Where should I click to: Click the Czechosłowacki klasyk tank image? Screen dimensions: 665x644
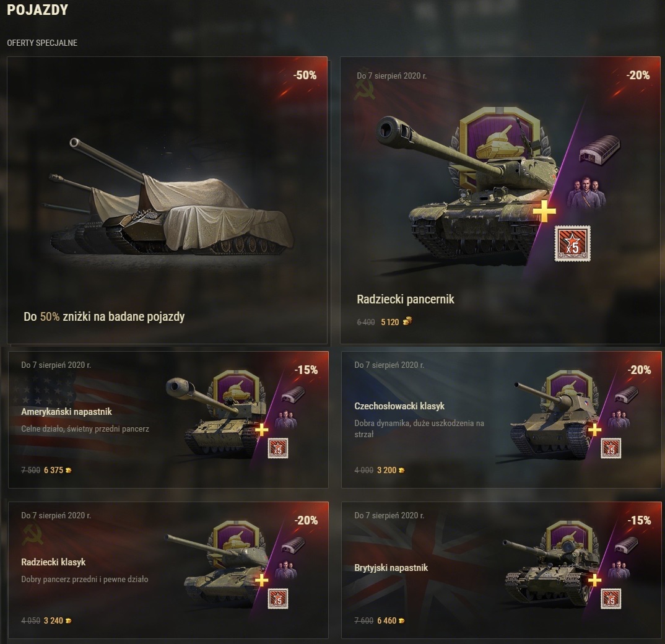point(552,420)
